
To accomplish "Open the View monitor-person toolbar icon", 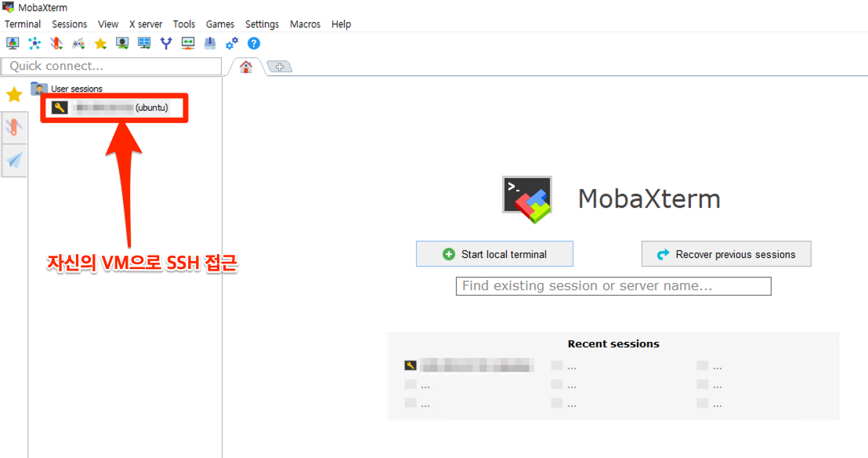I will tap(122, 43).
